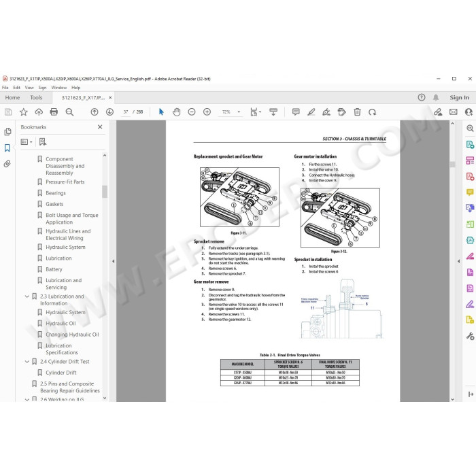Screen dimensions: 476x476
Task: Collapse the 2.3 Lubrication and Information bookmark
Action: (x=27, y=296)
